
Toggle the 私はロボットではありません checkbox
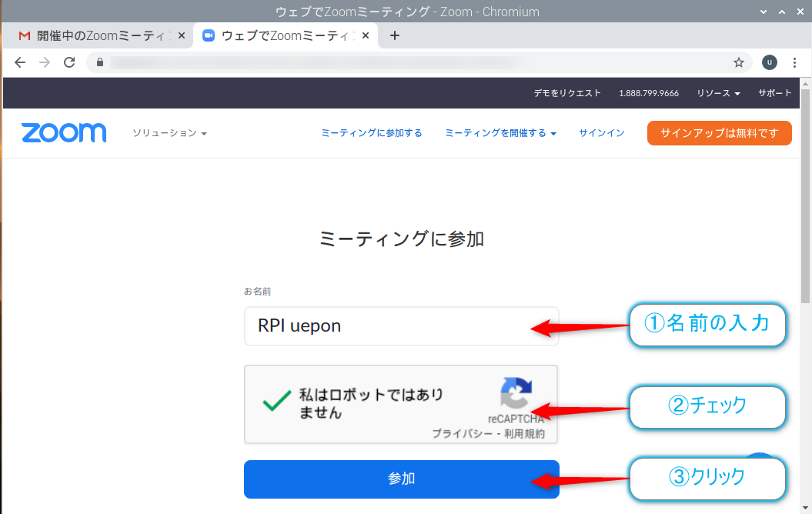point(276,401)
